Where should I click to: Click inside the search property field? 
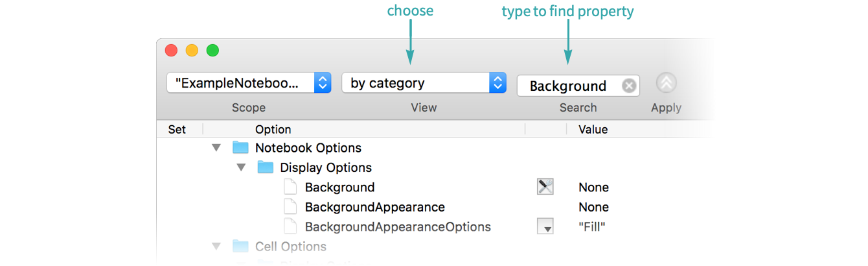[568, 86]
